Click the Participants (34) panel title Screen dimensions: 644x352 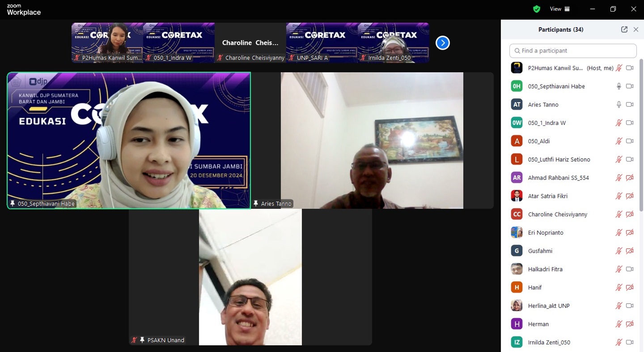pos(560,30)
